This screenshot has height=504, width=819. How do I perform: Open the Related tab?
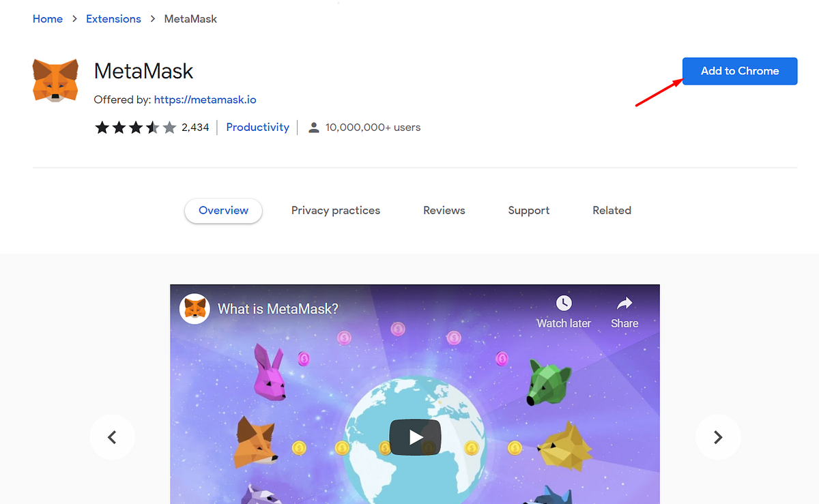point(612,210)
